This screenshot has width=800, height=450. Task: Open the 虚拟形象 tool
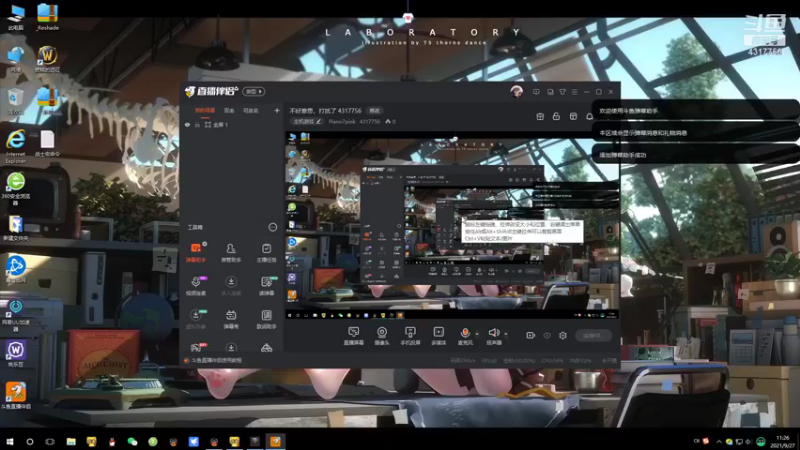pos(196,319)
